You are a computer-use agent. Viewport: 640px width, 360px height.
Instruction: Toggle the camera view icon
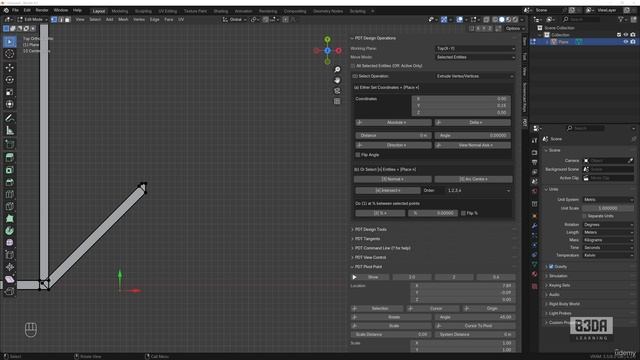click(337, 91)
